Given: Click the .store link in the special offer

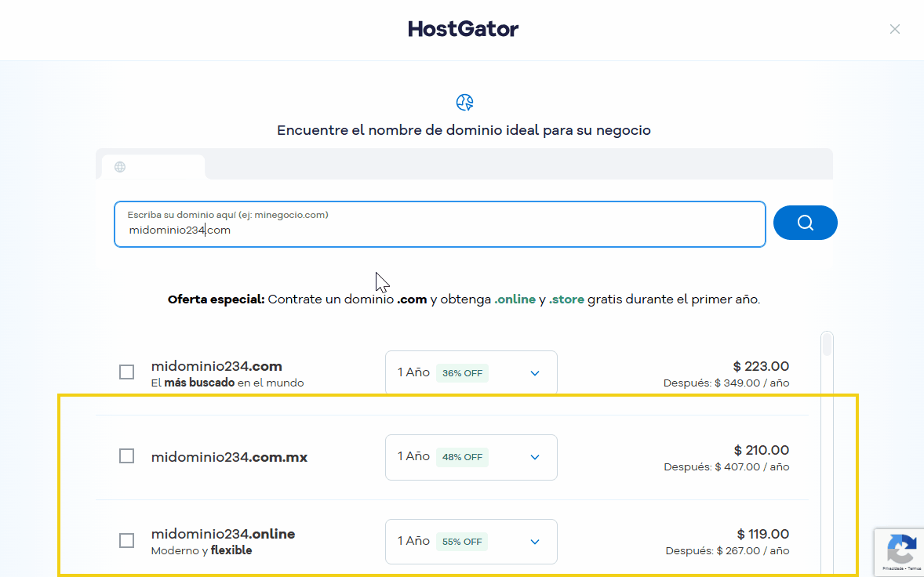Looking at the screenshot, I should 566,299.
